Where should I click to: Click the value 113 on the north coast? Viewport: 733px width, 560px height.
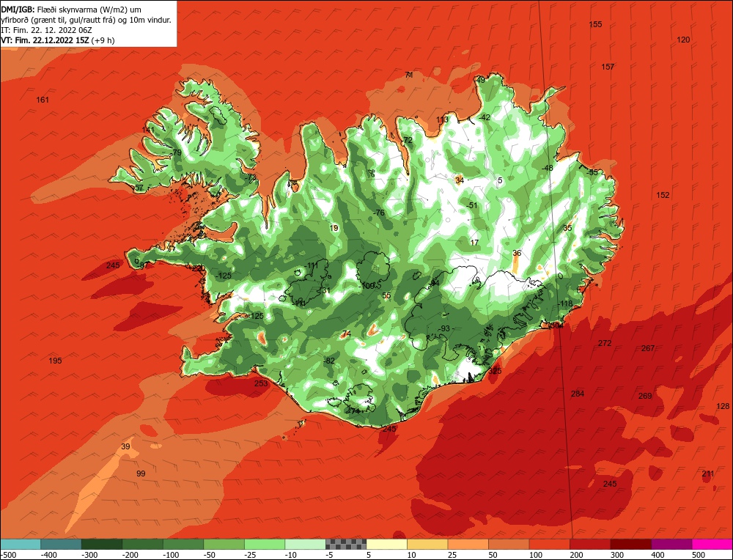click(x=442, y=119)
